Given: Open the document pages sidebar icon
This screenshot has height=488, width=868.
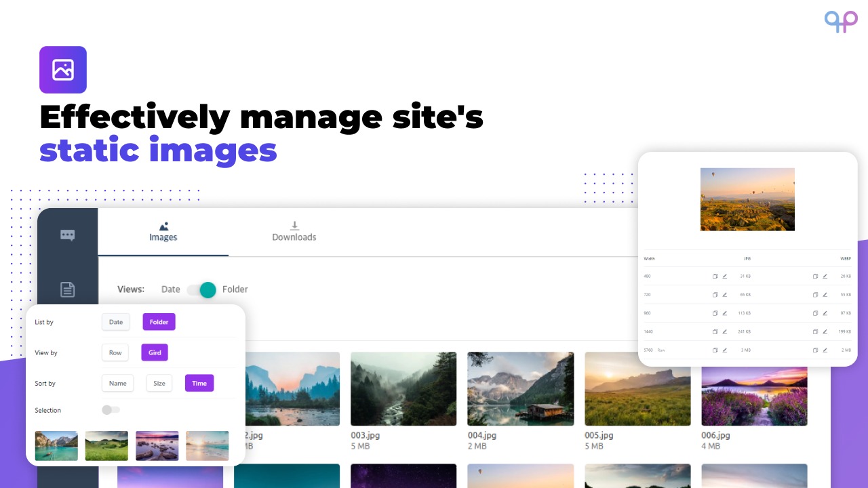Looking at the screenshot, I should [67, 289].
